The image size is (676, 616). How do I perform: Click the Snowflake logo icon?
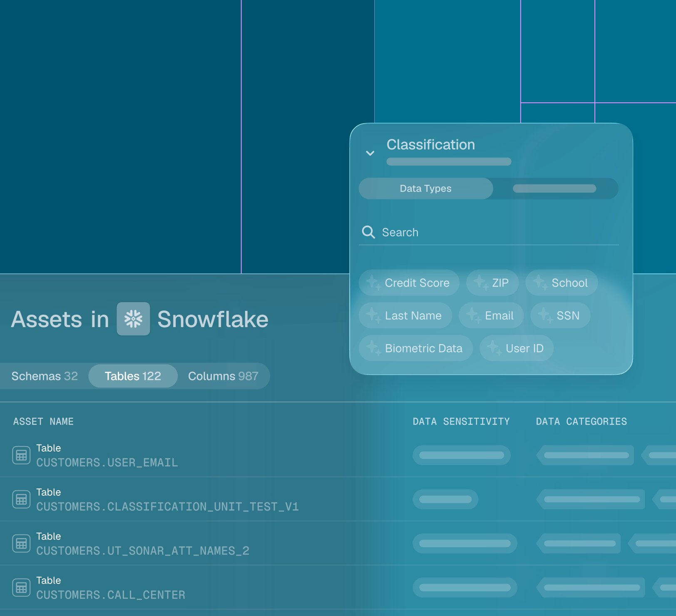click(x=133, y=319)
